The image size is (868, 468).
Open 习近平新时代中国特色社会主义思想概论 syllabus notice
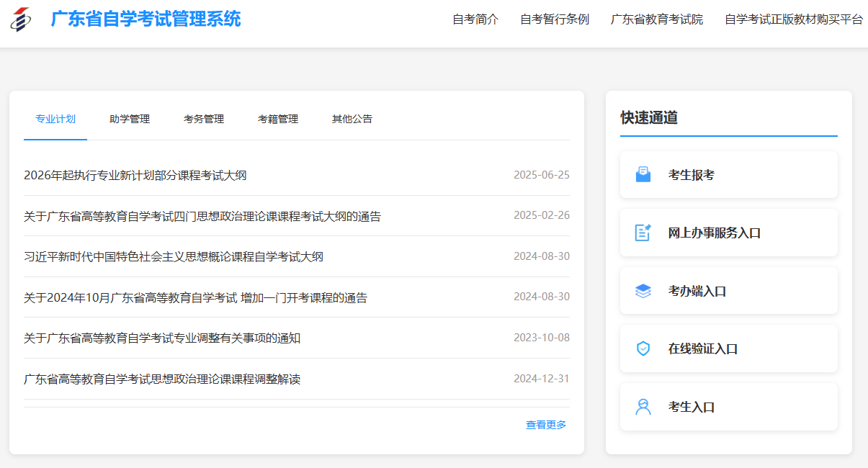174,256
